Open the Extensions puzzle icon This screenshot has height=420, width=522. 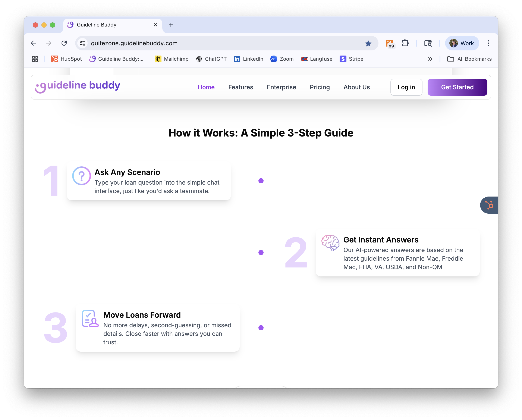click(405, 43)
